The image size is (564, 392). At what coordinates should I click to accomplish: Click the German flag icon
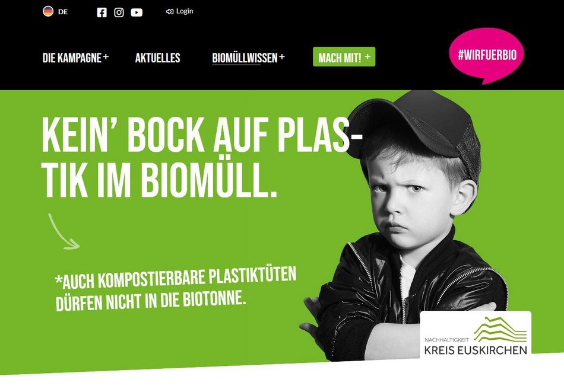[x=48, y=11]
